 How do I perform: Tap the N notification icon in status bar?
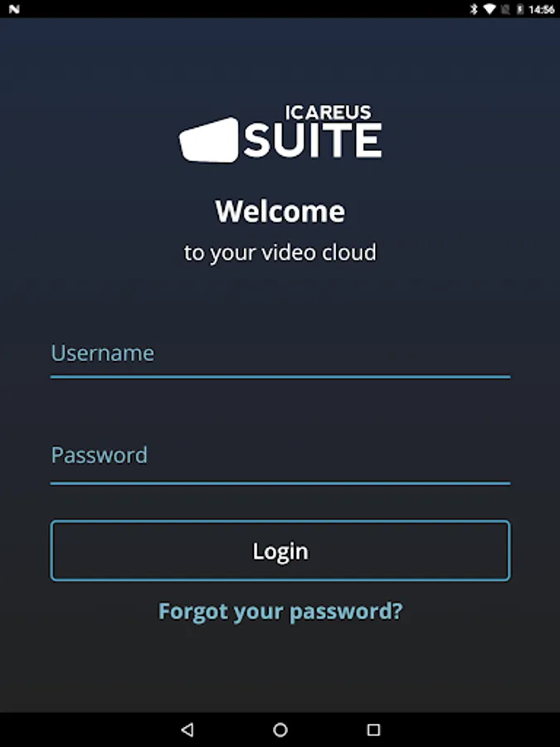(x=14, y=8)
